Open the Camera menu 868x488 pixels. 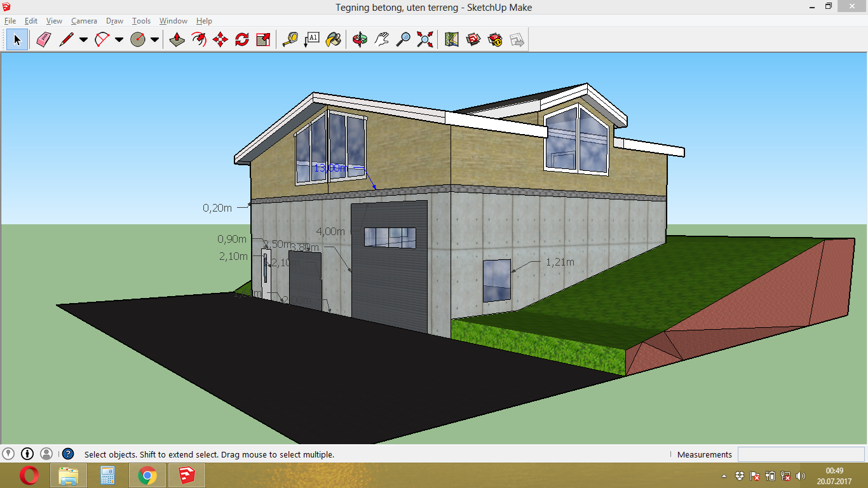pyautogui.click(x=84, y=21)
